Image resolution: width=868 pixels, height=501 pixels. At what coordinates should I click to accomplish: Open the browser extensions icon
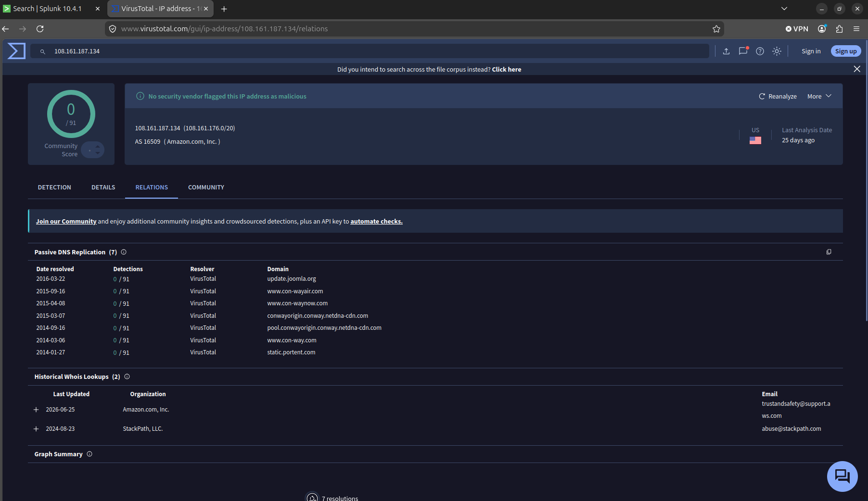click(x=839, y=29)
